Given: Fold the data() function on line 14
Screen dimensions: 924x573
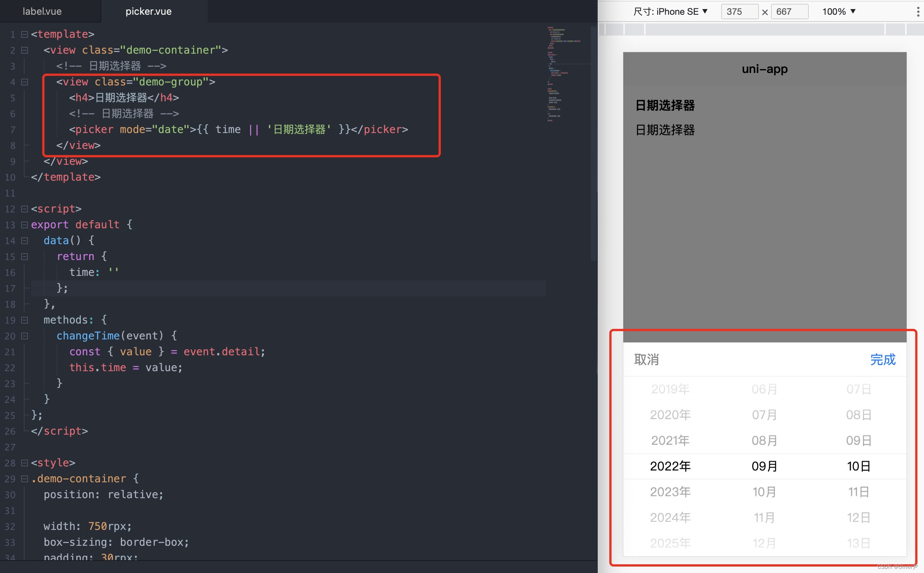Looking at the screenshot, I should pos(25,241).
